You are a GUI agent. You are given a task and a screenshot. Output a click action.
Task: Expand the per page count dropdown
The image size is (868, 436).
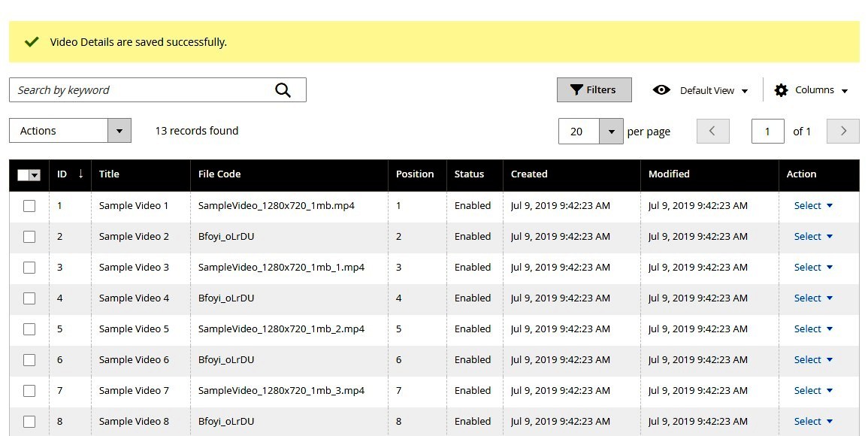coord(612,132)
